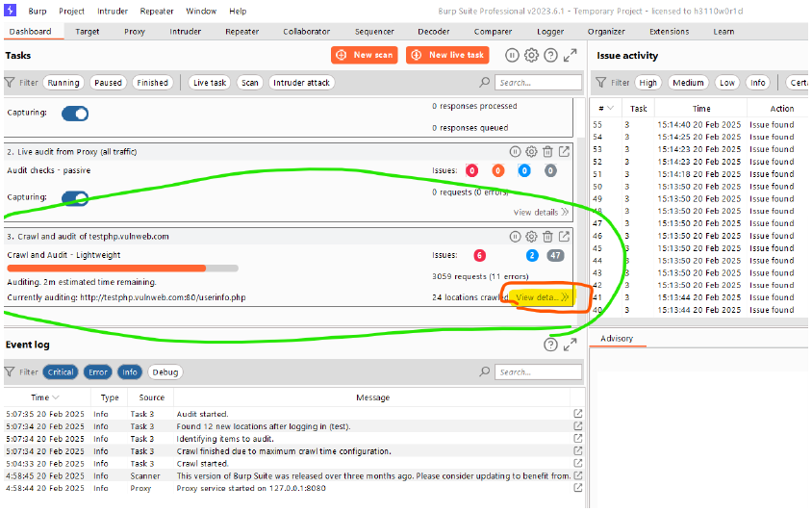The height and width of the screenshot is (512, 812).
Task: Toggle the Scan task filter
Action: [x=249, y=83]
